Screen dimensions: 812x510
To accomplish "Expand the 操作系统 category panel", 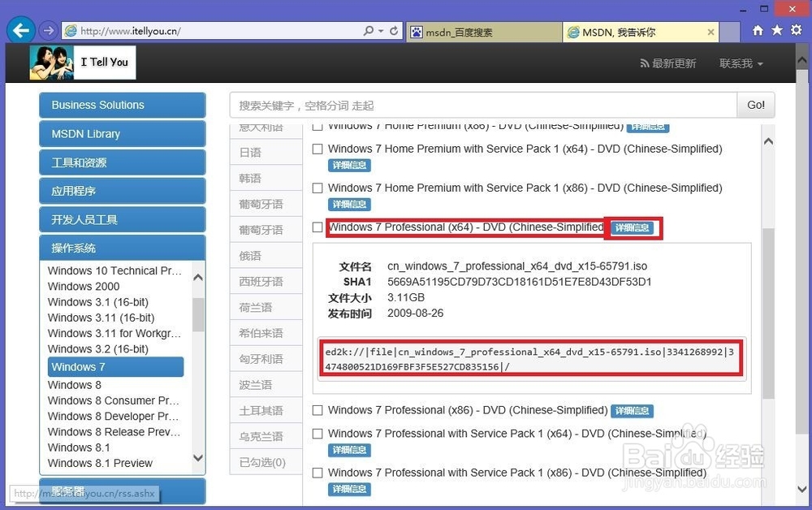I will (123, 248).
